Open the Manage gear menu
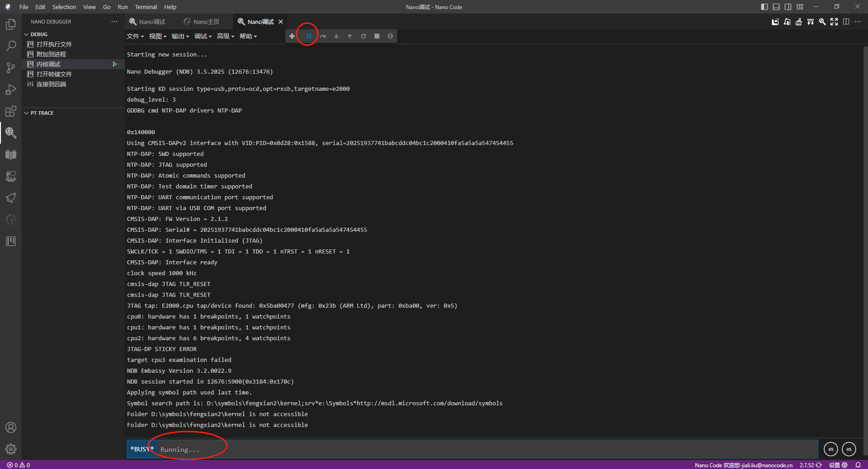The width and height of the screenshot is (868, 469). tap(11, 449)
